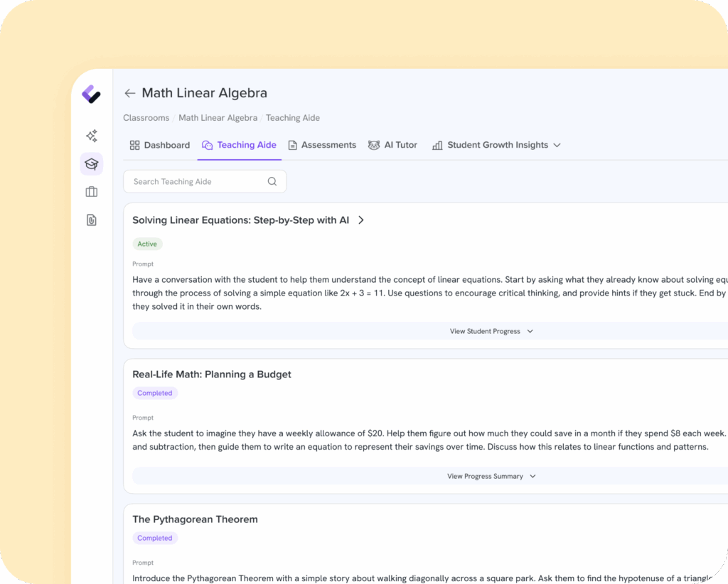This screenshot has width=728, height=584.
Task: Select the graduation cap classrooms icon
Action: 91,164
